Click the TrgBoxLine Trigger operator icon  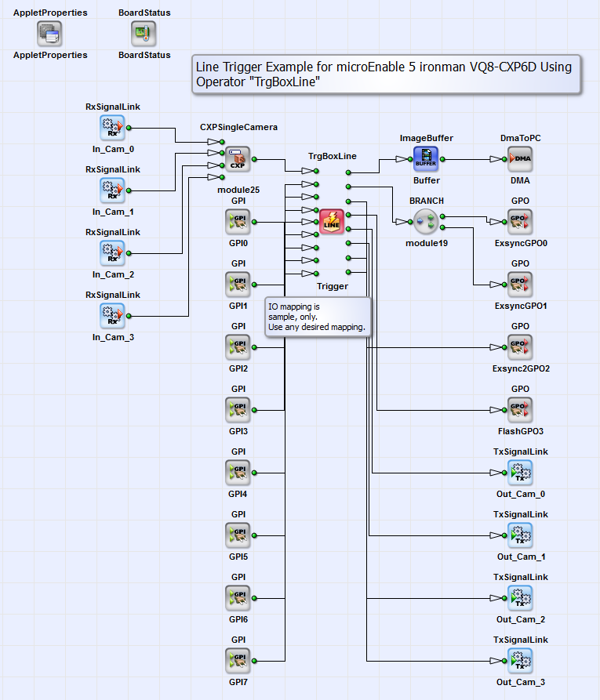332,221
